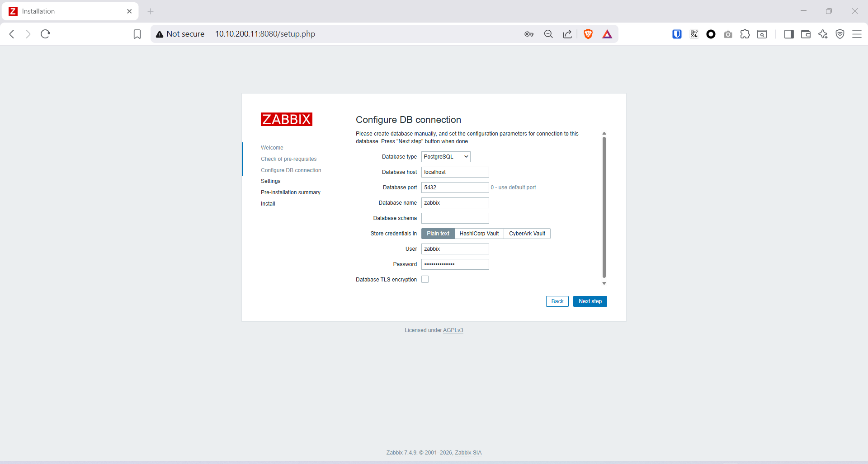Click the password key icon in address bar

pyautogui.click(x=529, y=34)
